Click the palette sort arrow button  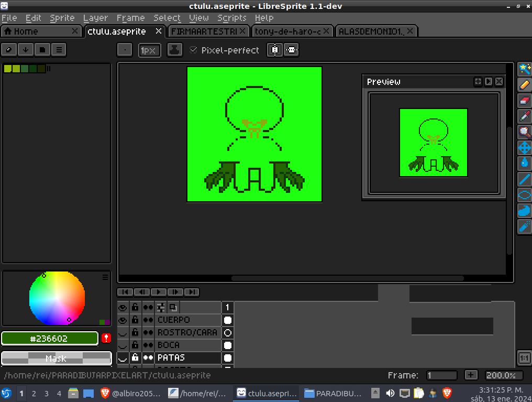tap(26, 50)
